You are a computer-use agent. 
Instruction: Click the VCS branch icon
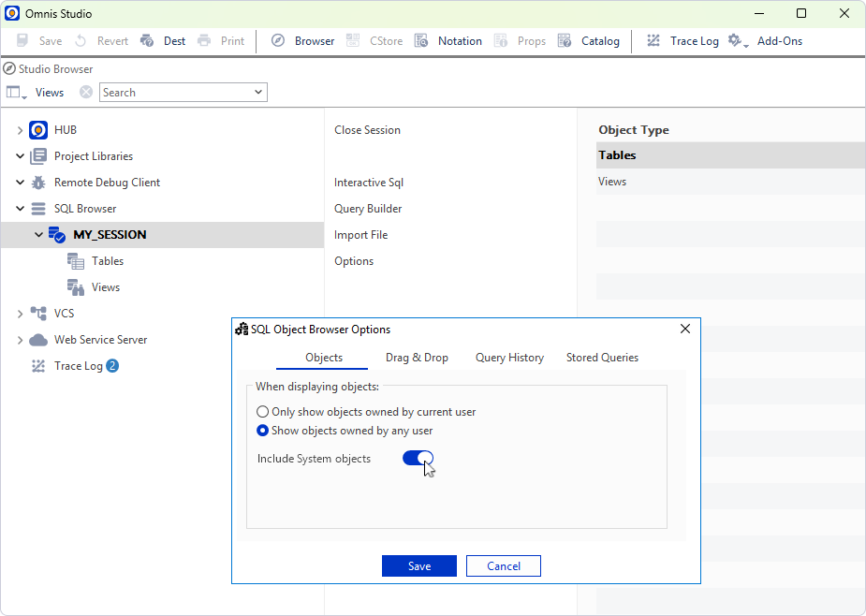38,314
